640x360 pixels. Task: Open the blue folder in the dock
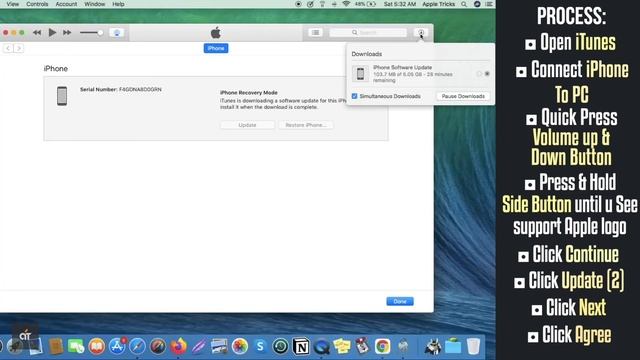tap(453, 346)
